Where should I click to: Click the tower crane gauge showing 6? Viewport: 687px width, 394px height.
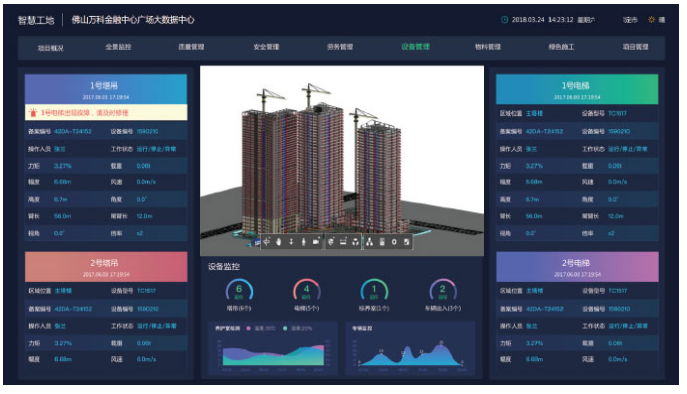point(239,290)
